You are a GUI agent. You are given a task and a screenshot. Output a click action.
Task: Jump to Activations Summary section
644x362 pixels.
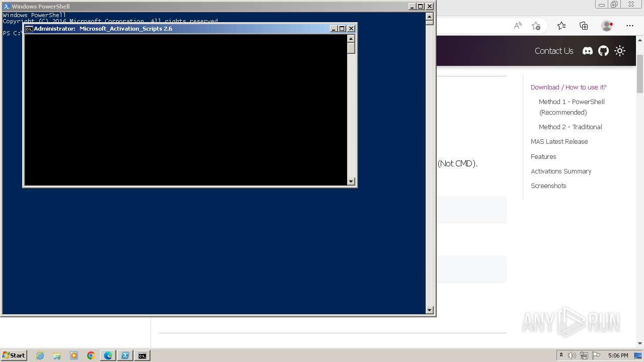click(x=561, y=171)
